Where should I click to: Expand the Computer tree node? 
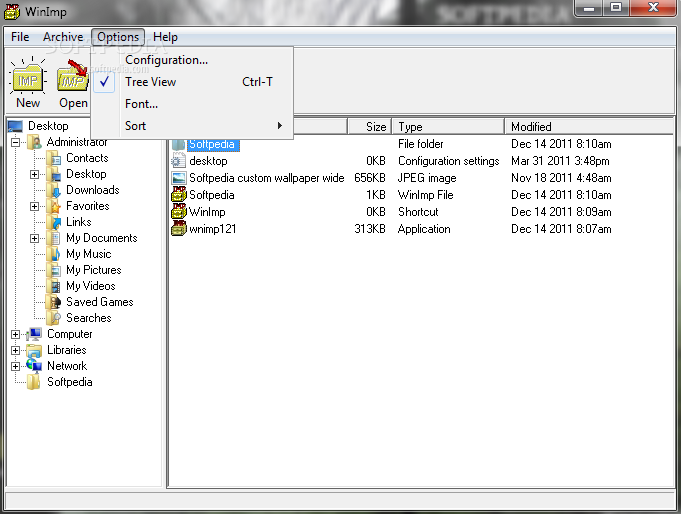[16, 335]
